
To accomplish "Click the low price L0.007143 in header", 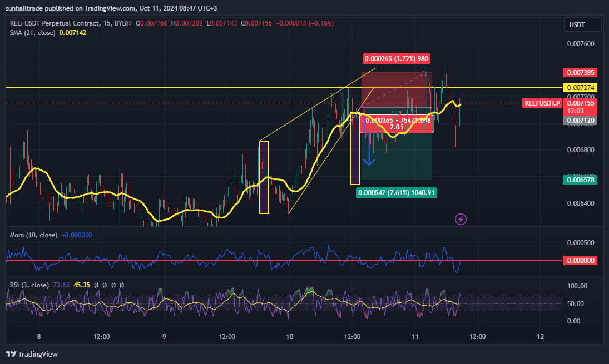I will tap(221, 23).
